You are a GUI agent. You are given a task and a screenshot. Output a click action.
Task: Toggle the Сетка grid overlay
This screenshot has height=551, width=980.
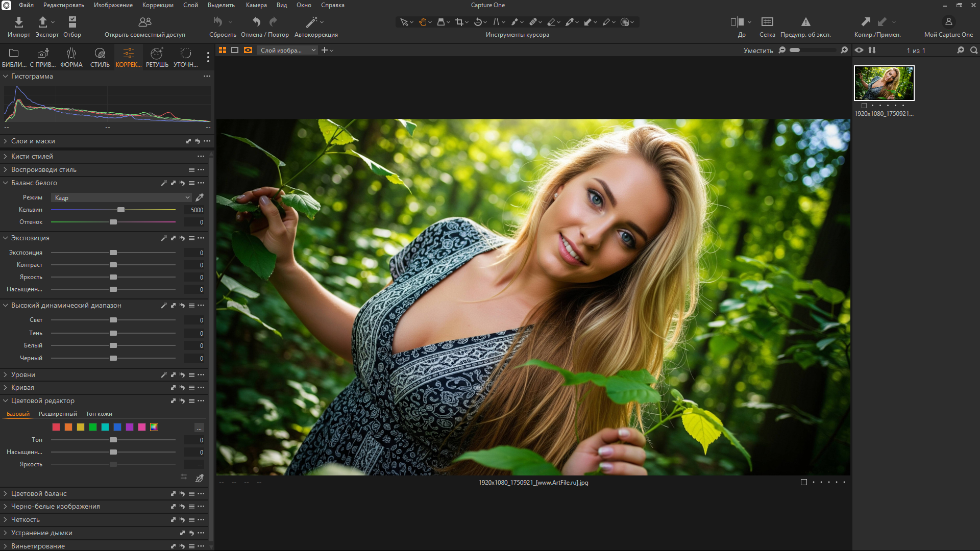click(767, 22)
